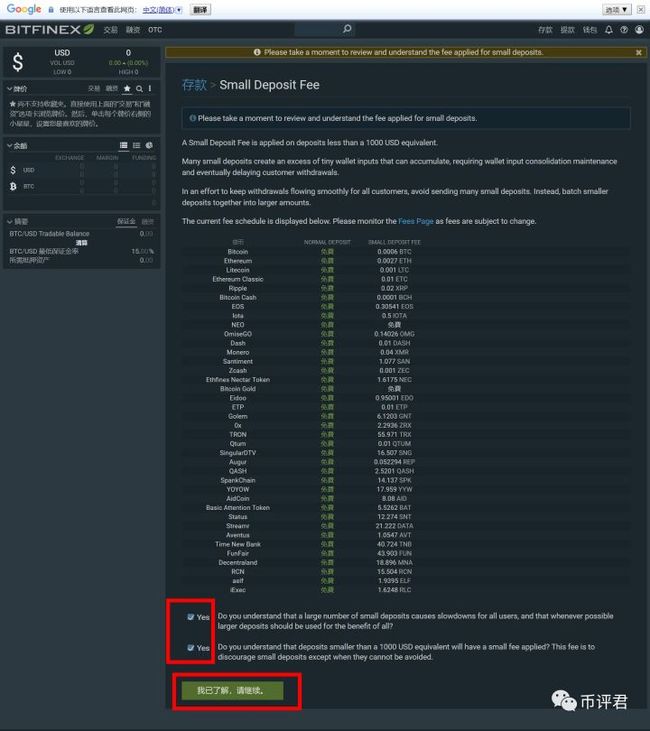650x731 pixels.
Task: Collapse the balances panel chevron
Action: click(x=9, y=145)
